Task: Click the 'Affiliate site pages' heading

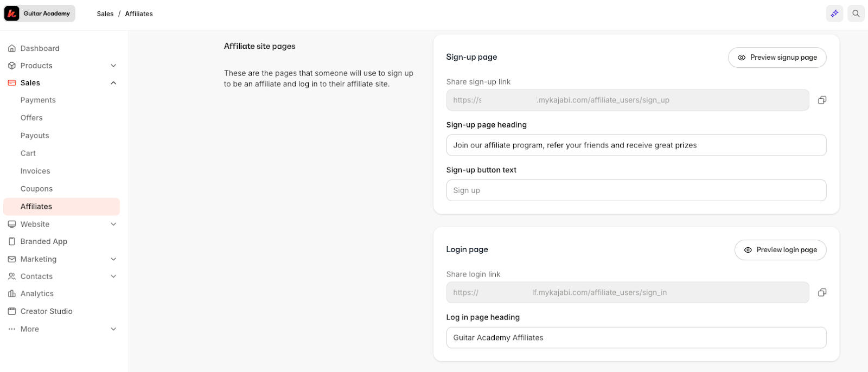Action: point(260,46)
